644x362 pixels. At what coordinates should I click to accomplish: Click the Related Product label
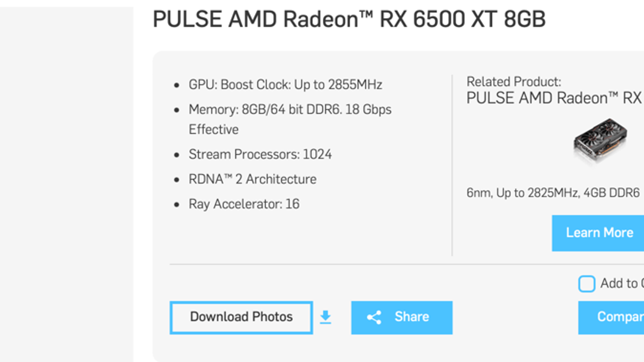pos(514,82)
